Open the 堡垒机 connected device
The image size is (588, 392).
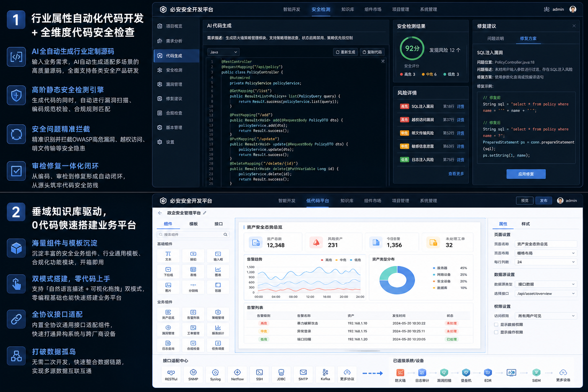(x=466, y=375)
